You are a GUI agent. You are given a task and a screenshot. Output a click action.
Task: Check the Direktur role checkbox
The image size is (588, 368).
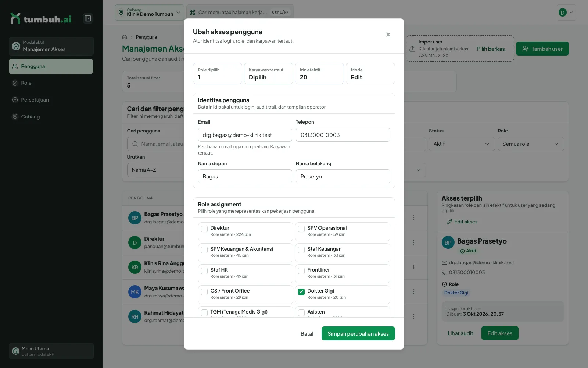coord(204,229)
